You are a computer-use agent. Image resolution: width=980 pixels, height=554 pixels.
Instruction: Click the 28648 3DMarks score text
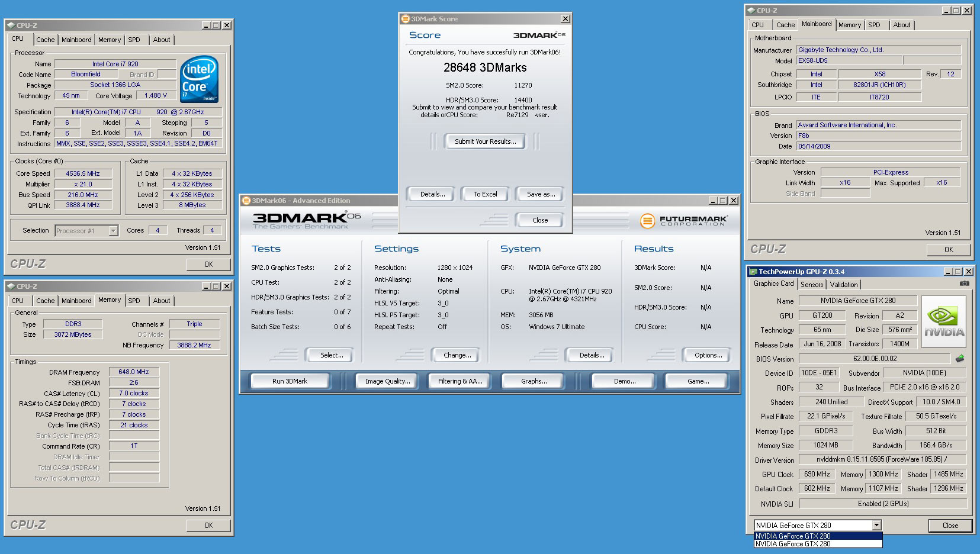tap(485, 67)
